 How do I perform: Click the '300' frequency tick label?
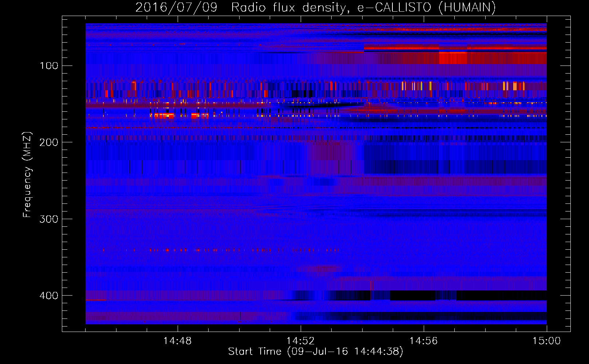(x=49, y=219)
